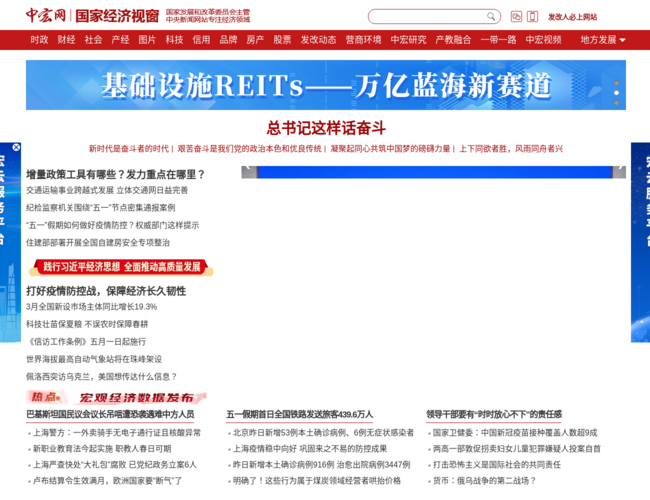Open the 营商环境 navigation tab

pyautogui.click(x=363, y=40)
